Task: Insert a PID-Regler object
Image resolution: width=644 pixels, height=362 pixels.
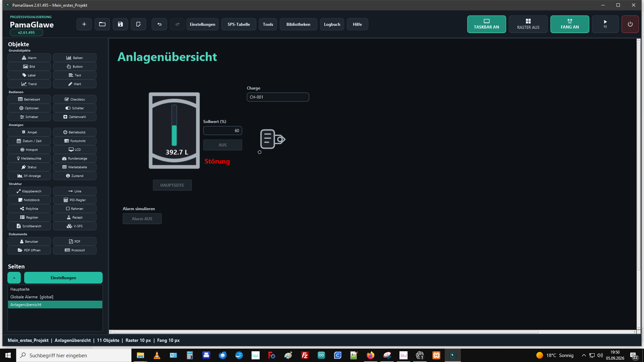Action: click(75, 200)
